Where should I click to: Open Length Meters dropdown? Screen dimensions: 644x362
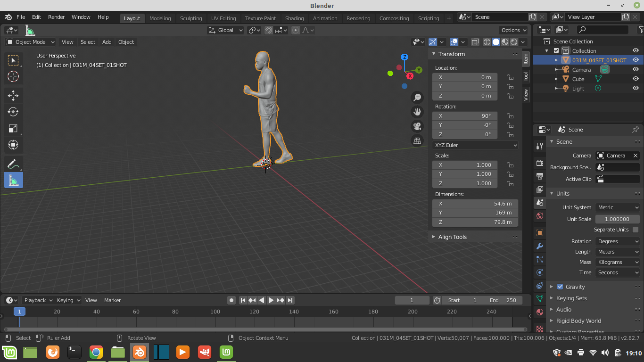click(618, 252)
